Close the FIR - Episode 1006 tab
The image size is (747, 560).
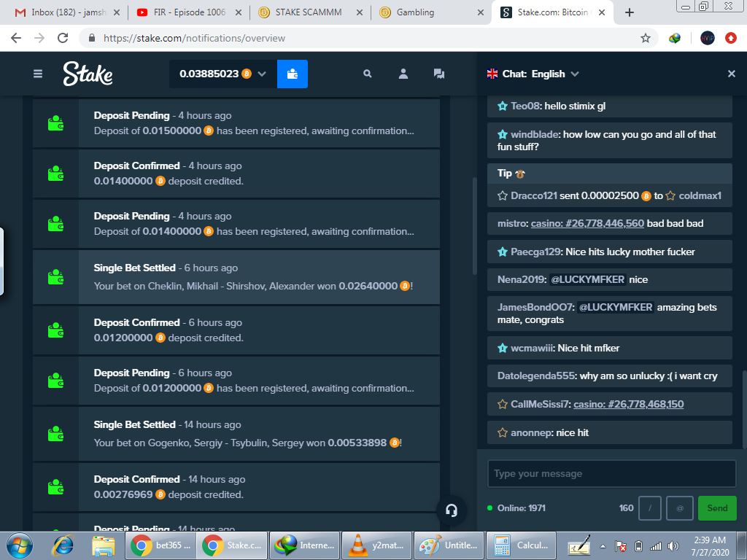pyautogui.click(x=239, y=12)
